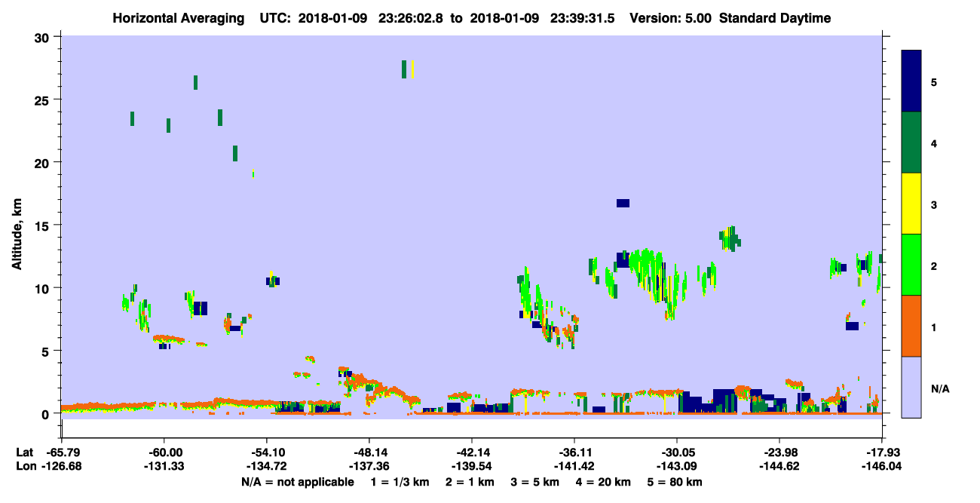Click the altitude tick label 30

pyautogui.click(x=42, y=37)
